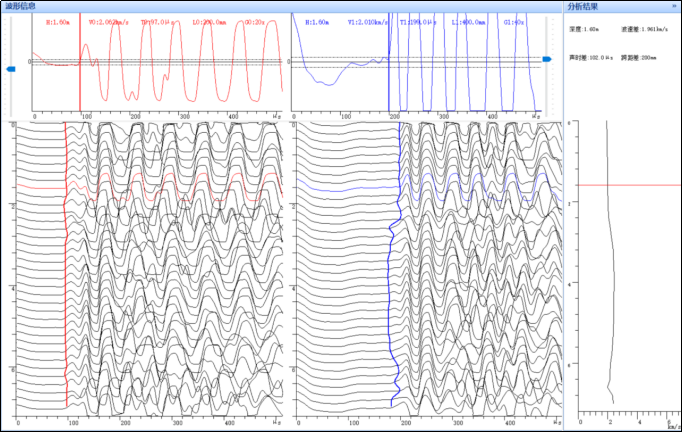683x432 pixels.
Task: Click the 跨距差 readout value
Action: click(642, 57)
